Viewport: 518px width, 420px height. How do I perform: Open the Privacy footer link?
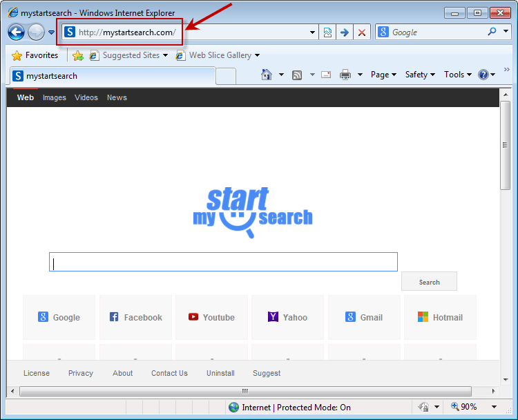coord(81,373)
